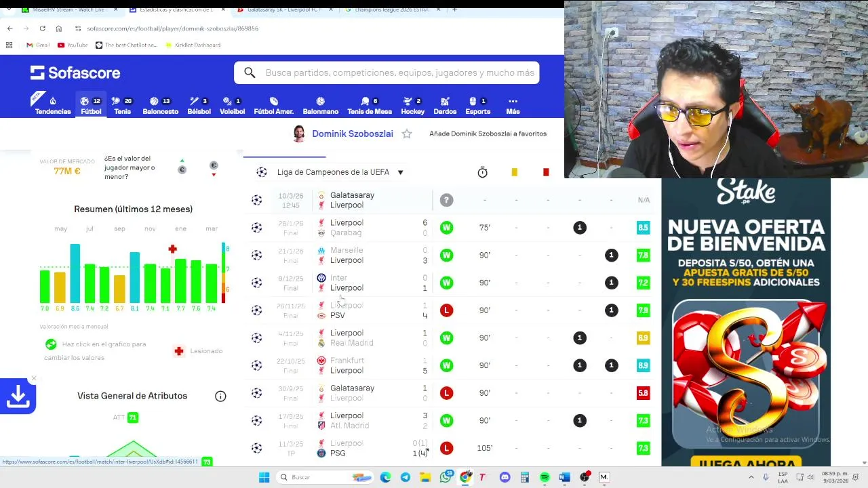Switch to Galatasaray SK - Liverpool FC tab

[284, 9]
